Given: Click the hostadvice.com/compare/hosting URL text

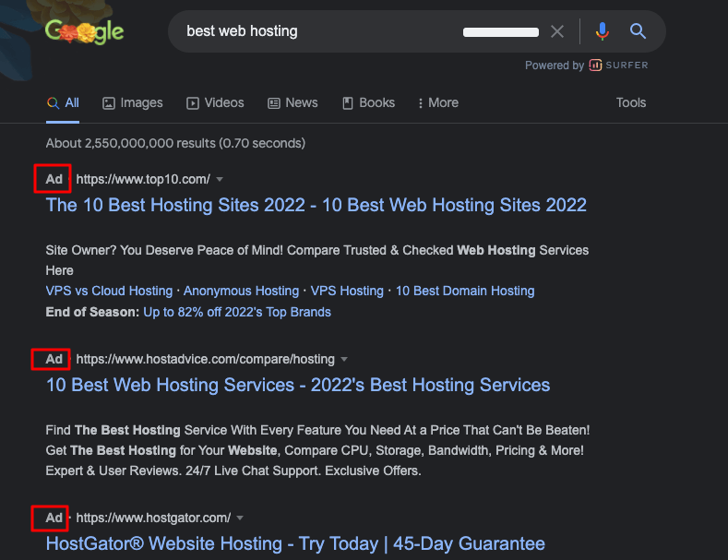Looking at the screenshot, I should point(205,359).
